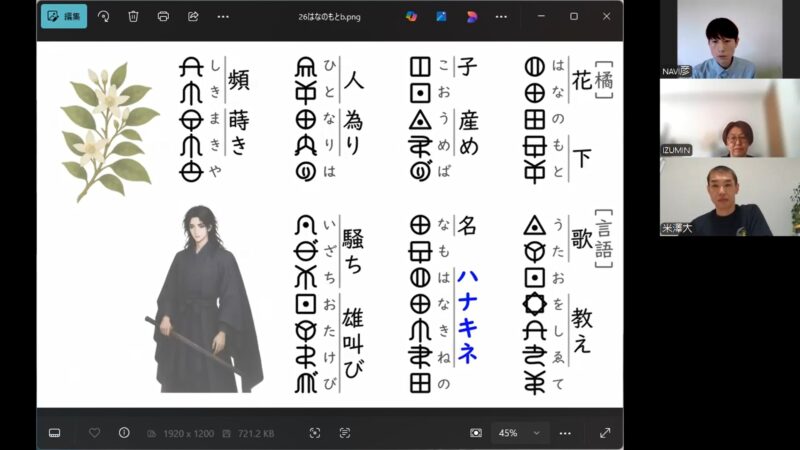Delete the image using trash icon

[133, 17]
